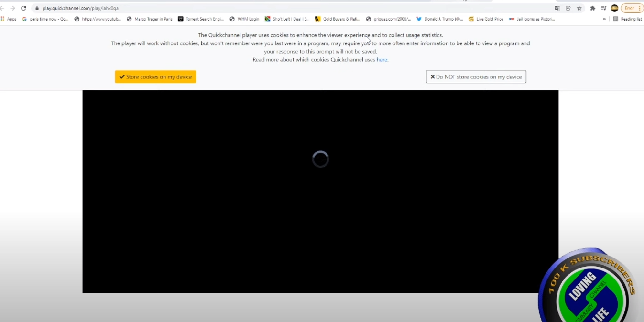Click the translate page icon

coord(557,8)
